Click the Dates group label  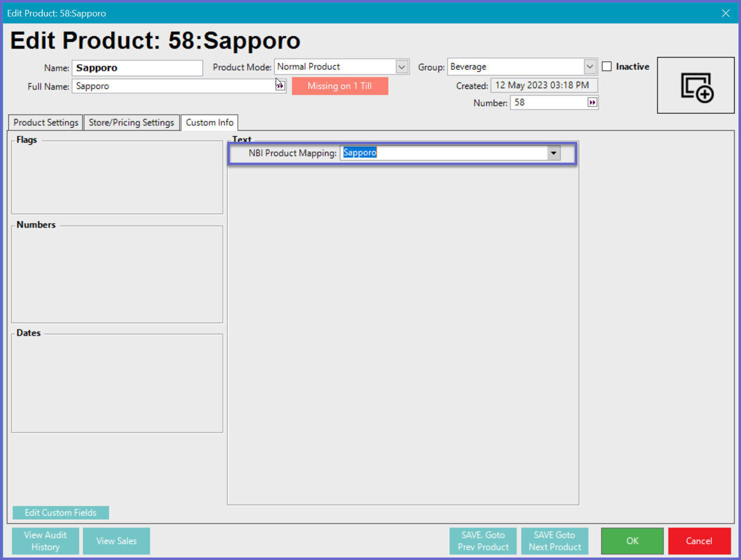click(28, 333)
